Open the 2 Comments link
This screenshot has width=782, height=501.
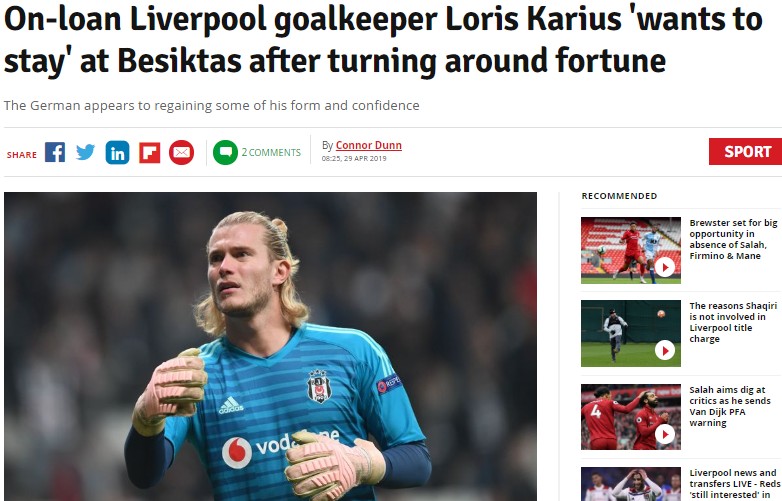pyautogui.click(x=271, y=153)
